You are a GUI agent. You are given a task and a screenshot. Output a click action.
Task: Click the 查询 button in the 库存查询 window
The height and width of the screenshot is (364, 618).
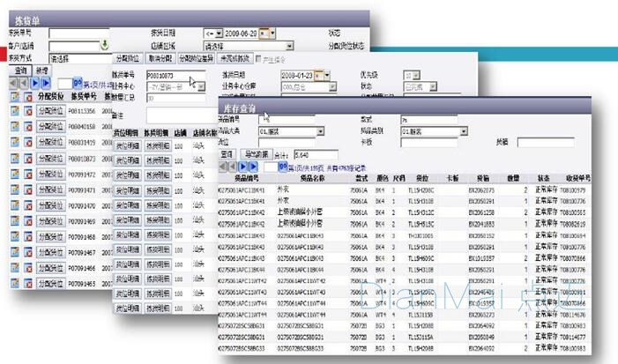point(226,154)
